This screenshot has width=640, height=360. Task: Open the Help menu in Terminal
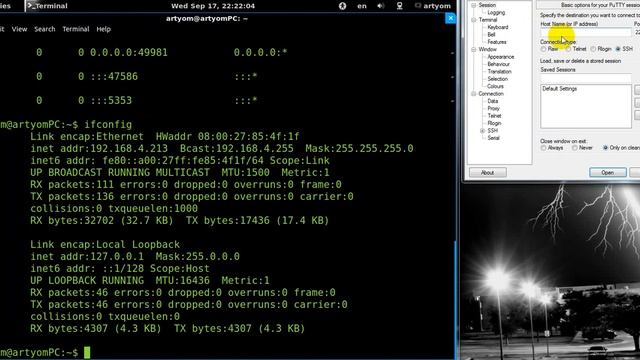pos(103,29)
